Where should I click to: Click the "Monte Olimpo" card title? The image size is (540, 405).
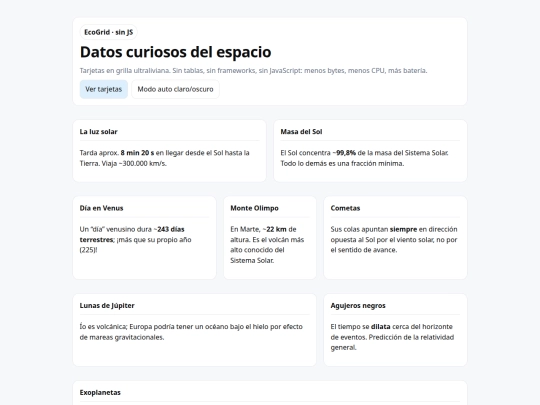[255, 208]
